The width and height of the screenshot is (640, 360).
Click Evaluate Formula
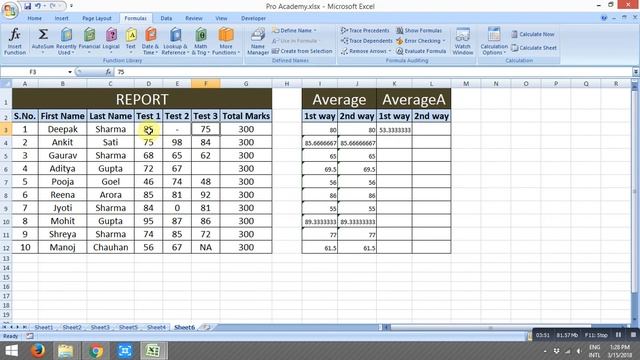(x=421, y=51)
